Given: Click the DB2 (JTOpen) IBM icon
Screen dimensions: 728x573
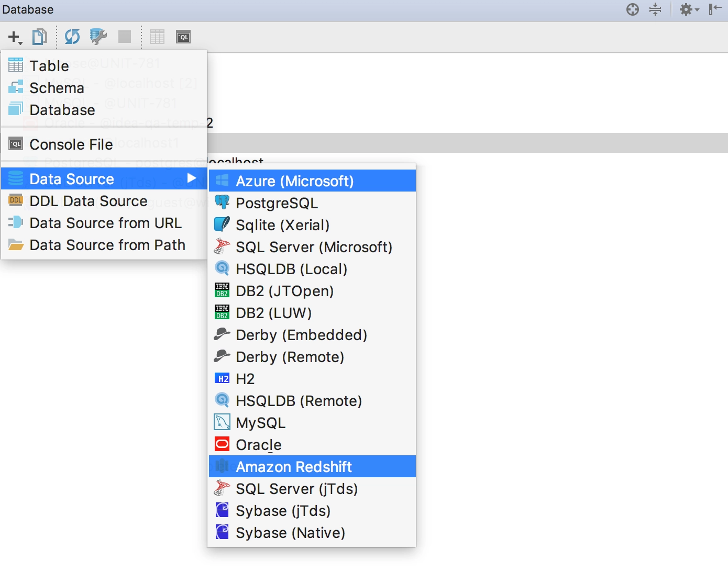Looking at the screenshot, I should (x=222, y=290).
